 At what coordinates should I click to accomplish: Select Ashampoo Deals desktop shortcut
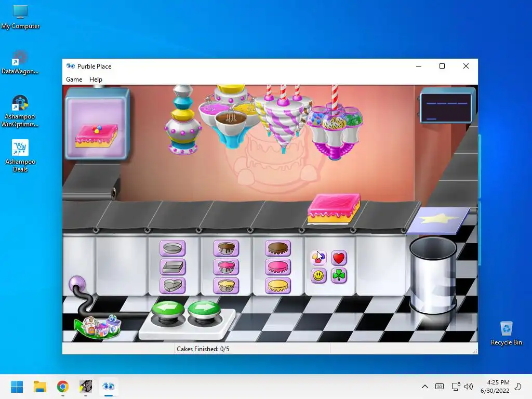(x=20, y=156)
